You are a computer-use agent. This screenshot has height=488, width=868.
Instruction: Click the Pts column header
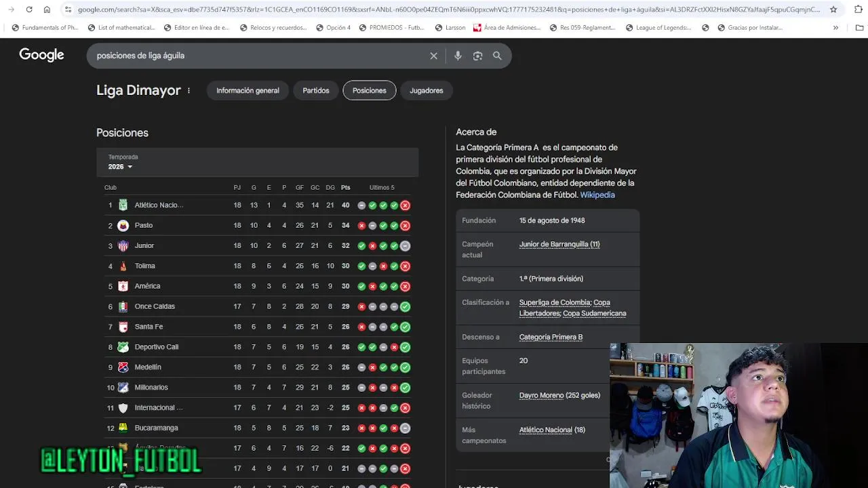[x=346, y=188]
